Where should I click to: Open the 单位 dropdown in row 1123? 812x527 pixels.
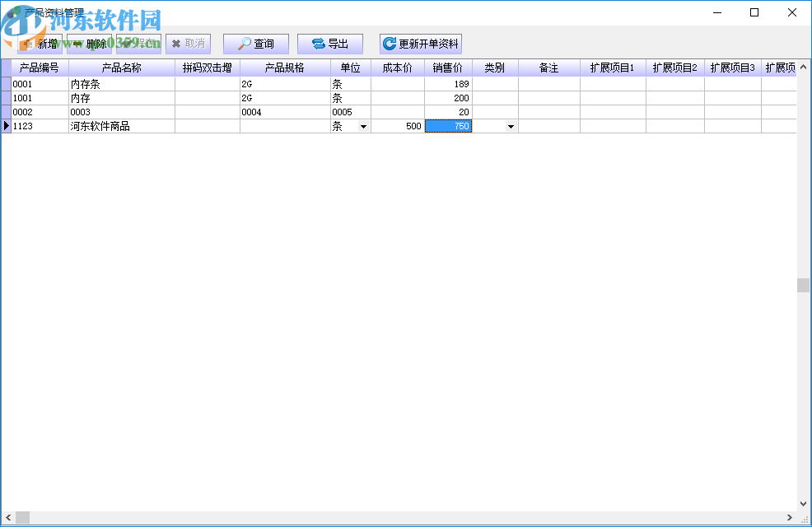(363, 126)
